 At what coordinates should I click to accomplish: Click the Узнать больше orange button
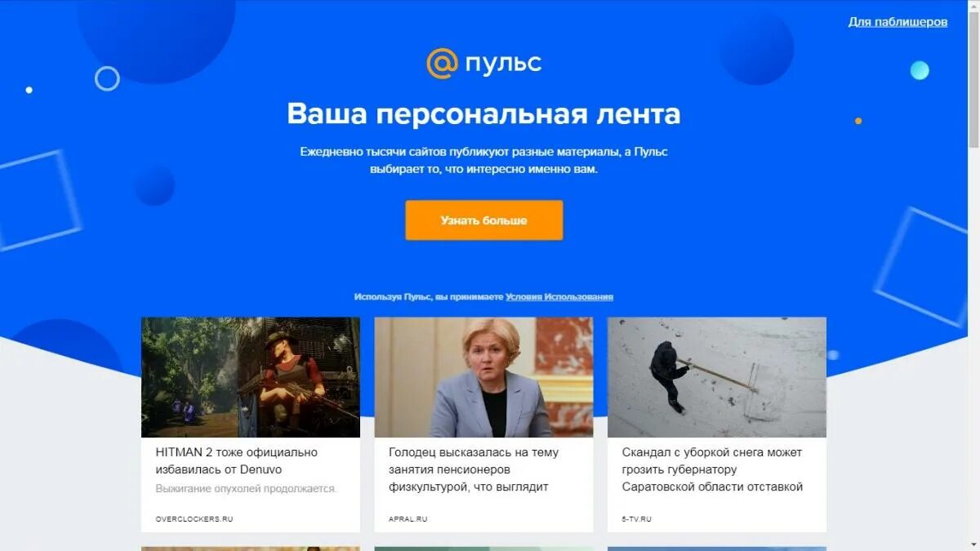pos(484,220)
